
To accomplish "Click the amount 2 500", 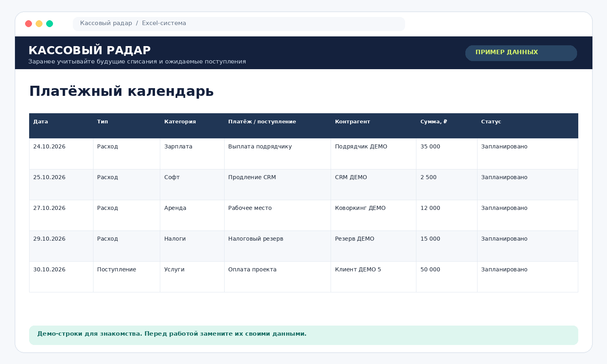I will [x=447, y=184].
